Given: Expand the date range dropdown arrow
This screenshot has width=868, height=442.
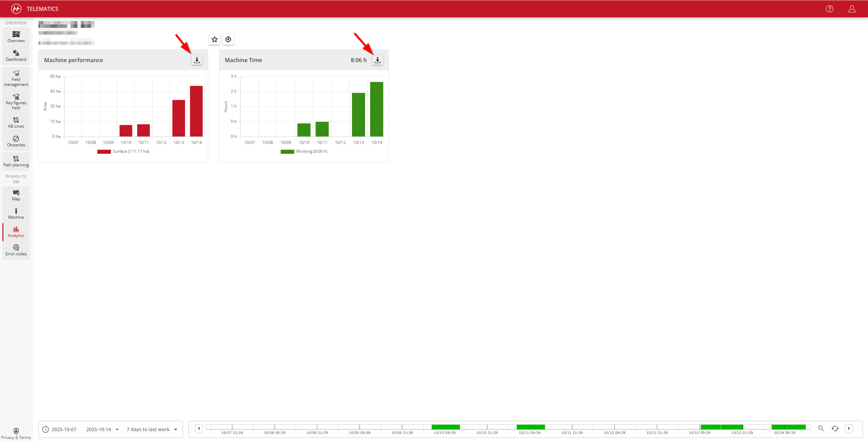Looking at the screenshot, I should click(117, 429).
